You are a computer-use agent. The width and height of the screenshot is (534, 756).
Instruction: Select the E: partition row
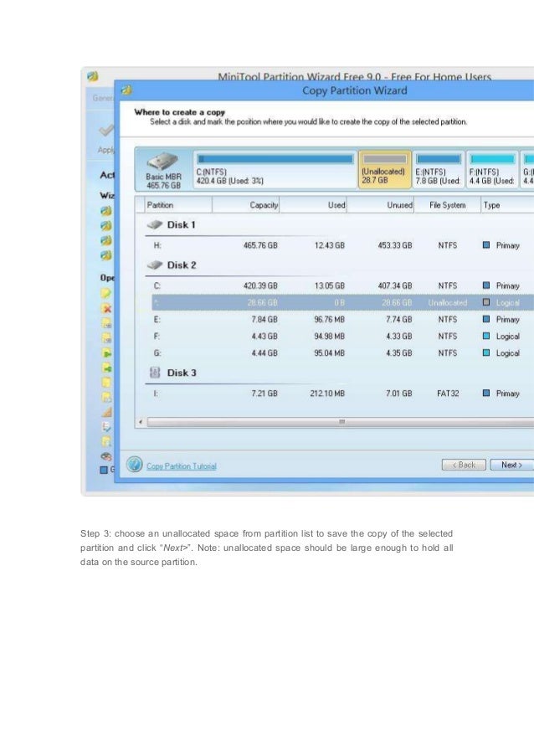339,320
